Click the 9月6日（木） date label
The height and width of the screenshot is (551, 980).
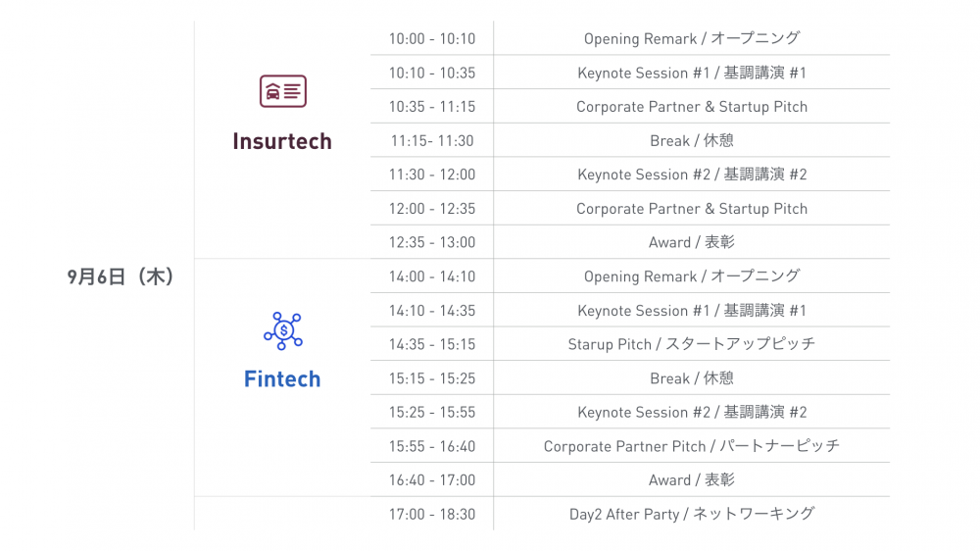coord(120,276)
